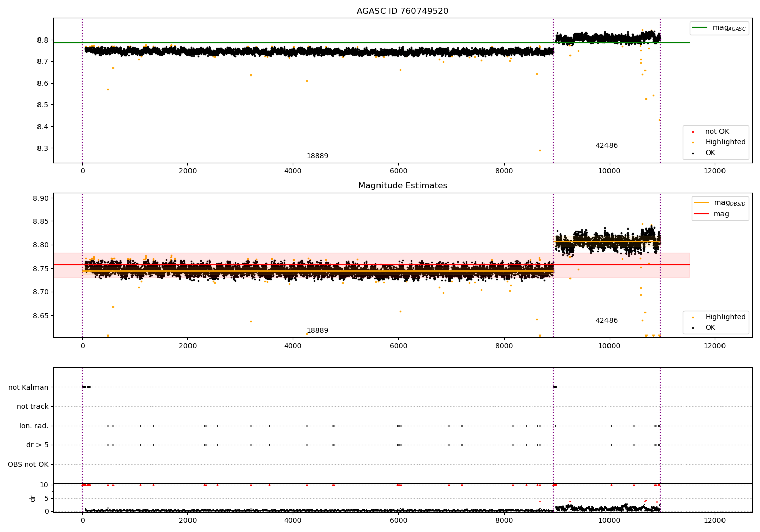Click the '5' tick on the dr axis
The image size is (760, 532).
tap(46, 499)
